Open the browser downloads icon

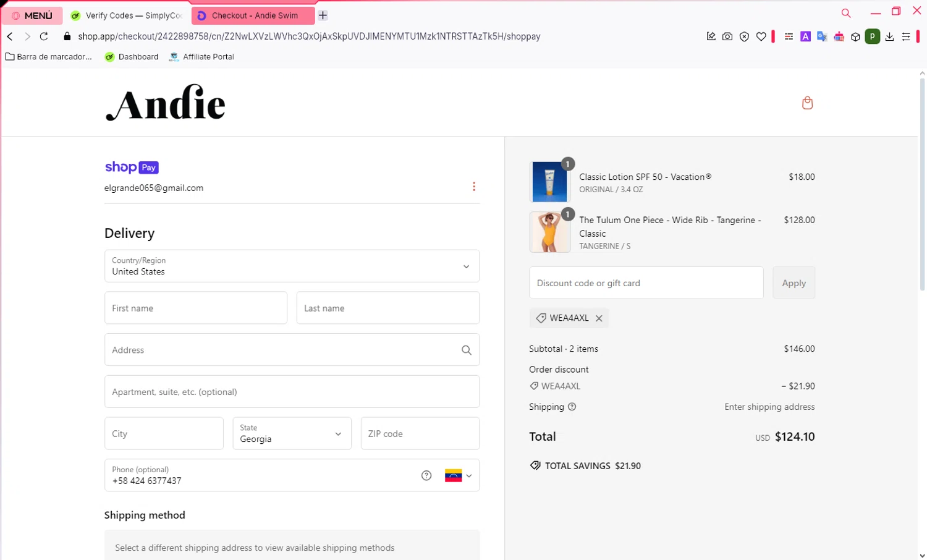[889, 36]
